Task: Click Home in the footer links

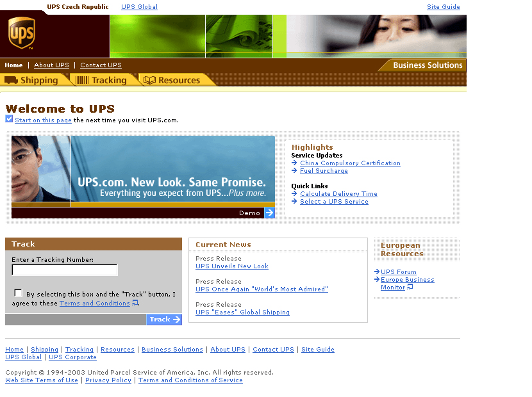Action: click(15, 349)
